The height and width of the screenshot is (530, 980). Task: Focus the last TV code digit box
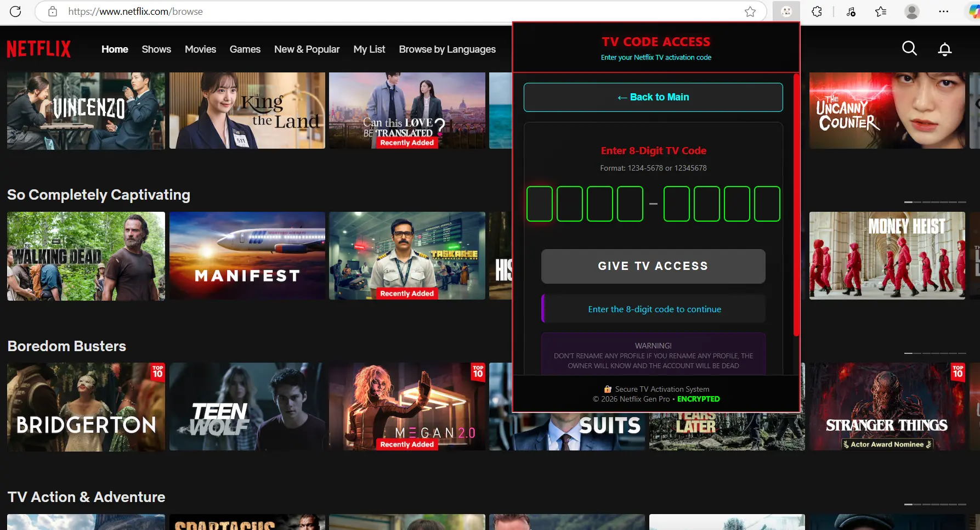[767, 204]
